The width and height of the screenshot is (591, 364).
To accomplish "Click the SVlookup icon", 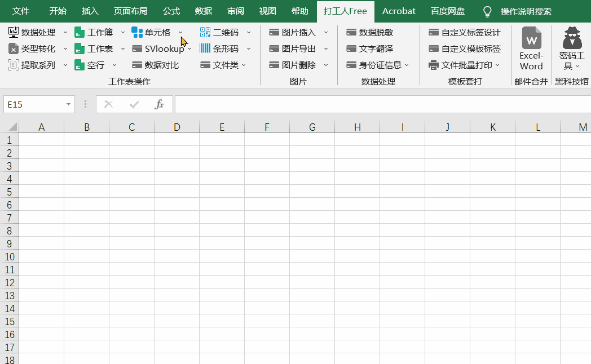I will click(x=137, y=48).
